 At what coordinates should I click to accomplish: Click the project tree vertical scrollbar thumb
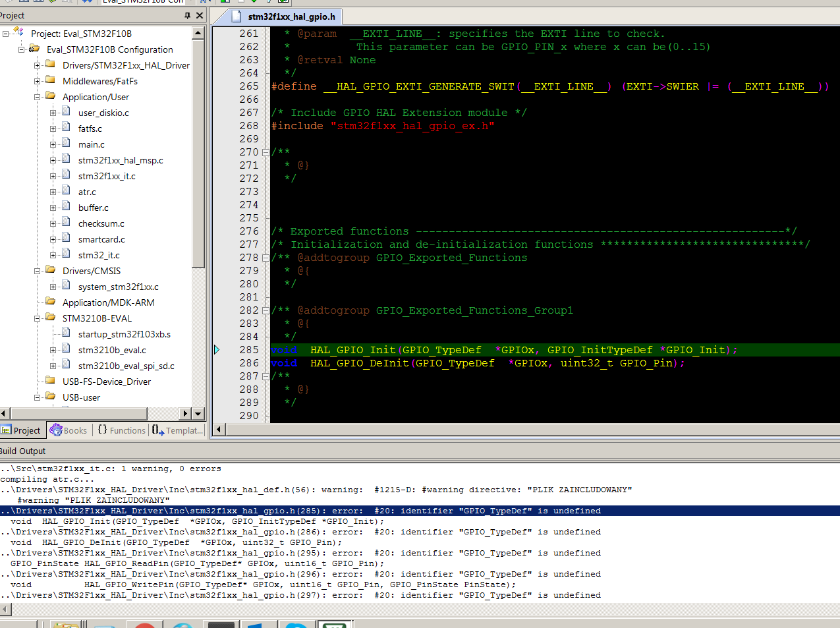point(198,153)
